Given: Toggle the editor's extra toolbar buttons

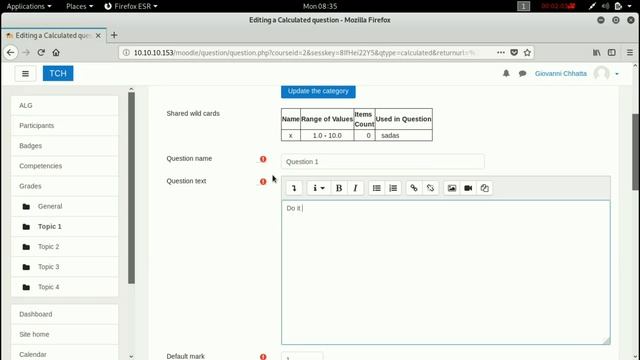Looking at the screenshot, I should (x=294, y=188).
